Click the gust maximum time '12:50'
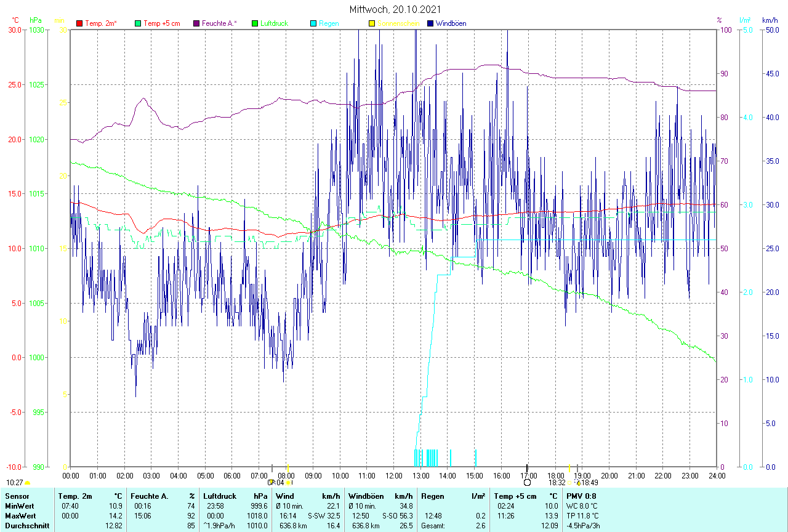 point(361,515)
